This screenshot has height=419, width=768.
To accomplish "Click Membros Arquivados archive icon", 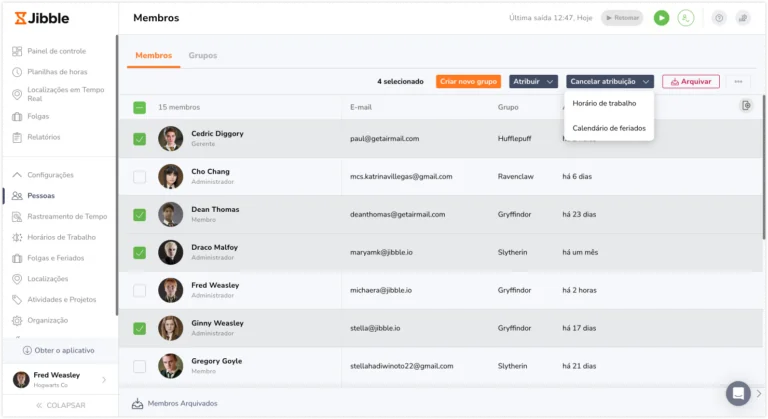I will [x=138, y=403].
